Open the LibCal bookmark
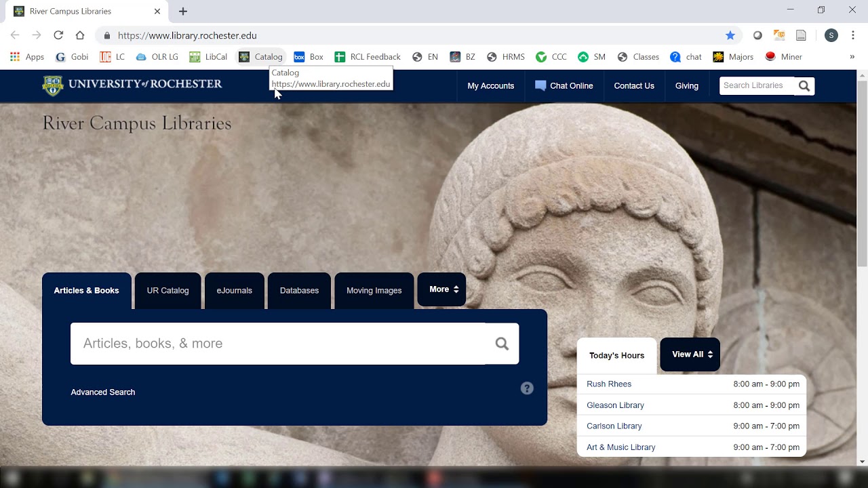868x488 pixels. click(x=208, y=57)
